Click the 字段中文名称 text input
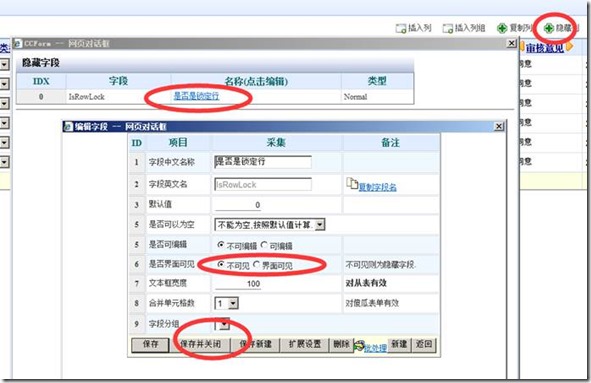This screenshot has width=591, height=383. 263,162
